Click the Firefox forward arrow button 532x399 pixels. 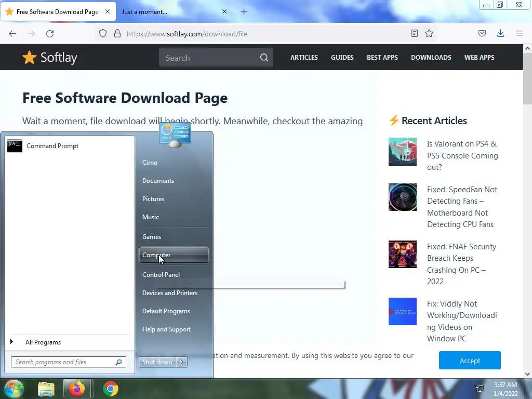coord(31,34)
